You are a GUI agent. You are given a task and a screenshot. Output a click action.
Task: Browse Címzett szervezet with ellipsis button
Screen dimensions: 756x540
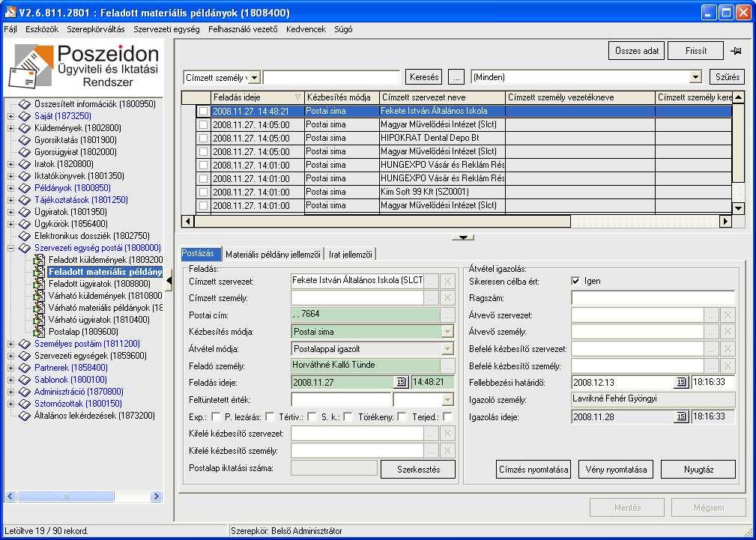coord(432,282)
